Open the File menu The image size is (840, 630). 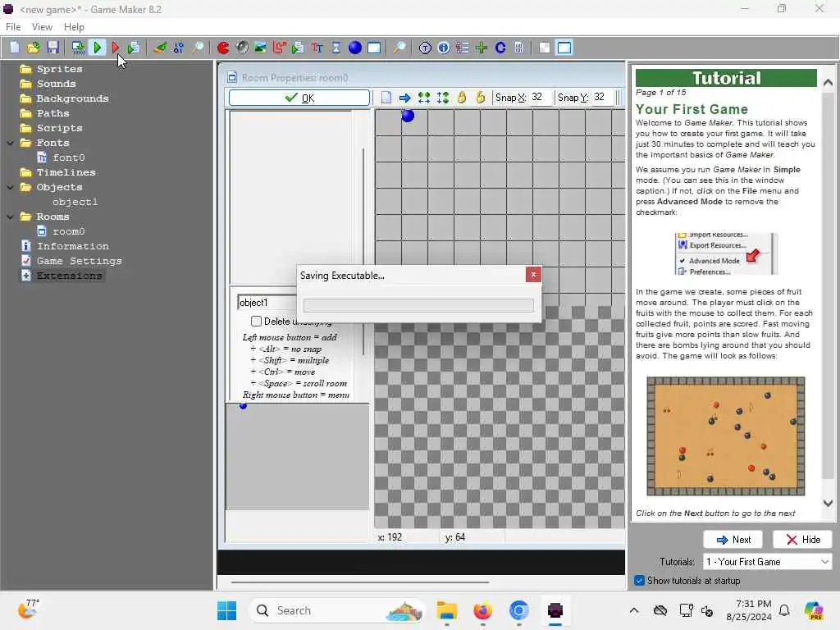13,27
